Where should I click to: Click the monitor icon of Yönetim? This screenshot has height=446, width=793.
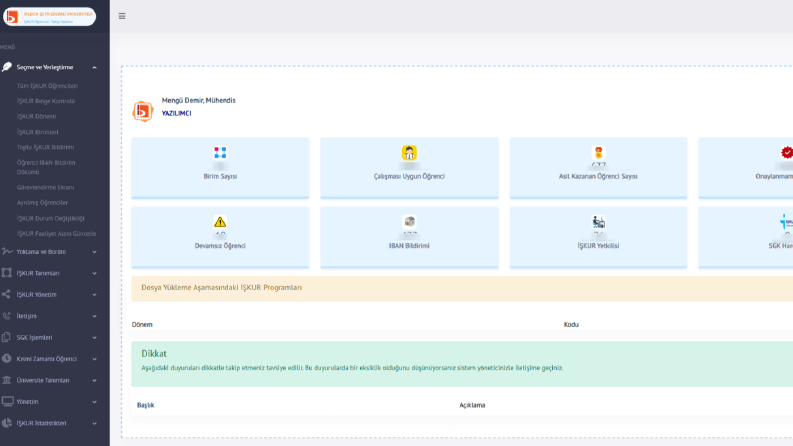click(8, 402)
